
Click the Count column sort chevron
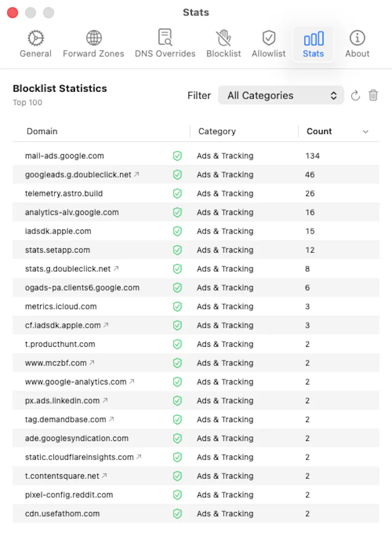point(366,131)
